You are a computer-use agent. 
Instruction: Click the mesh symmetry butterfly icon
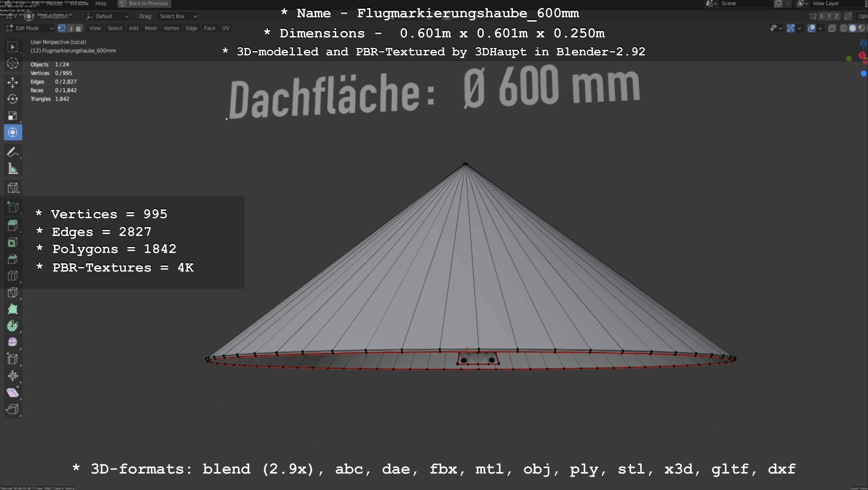pos(813,16)
